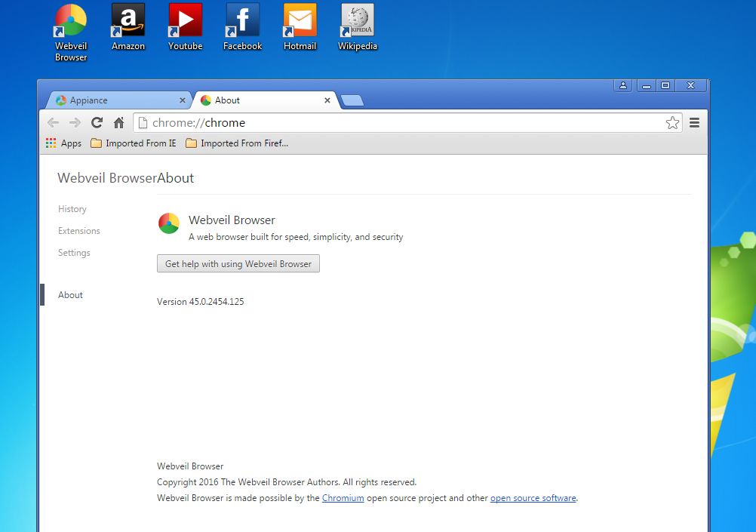Click Get help with using Webveil Browser

[238, 264]
